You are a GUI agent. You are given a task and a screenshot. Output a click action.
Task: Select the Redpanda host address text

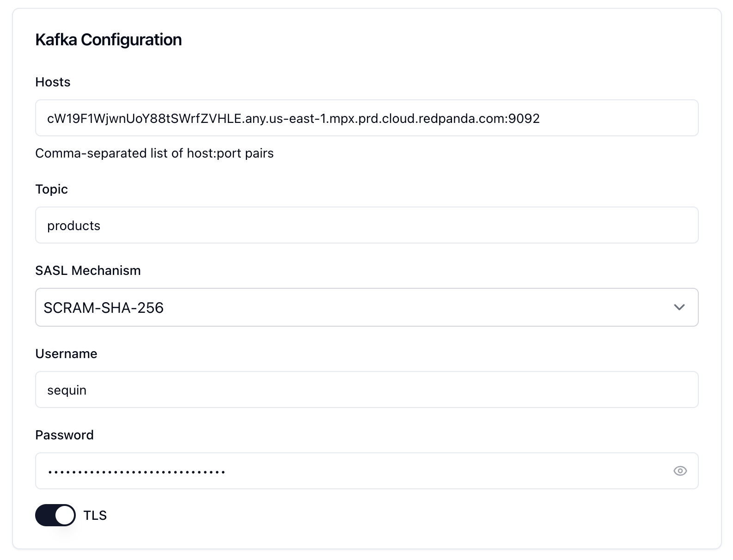pyautogui.click(x=293, y=118)
